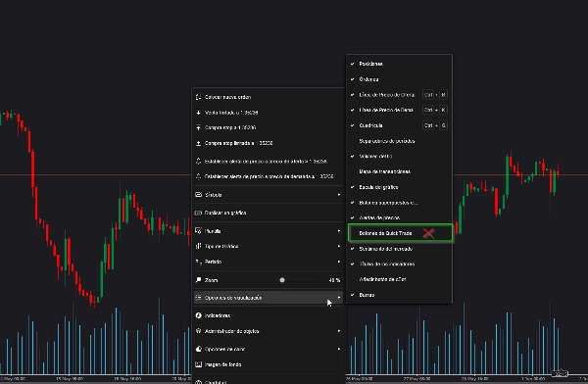Choose the Venta limitada entry
Screen dimensions: 588x384
click(269, 113)
